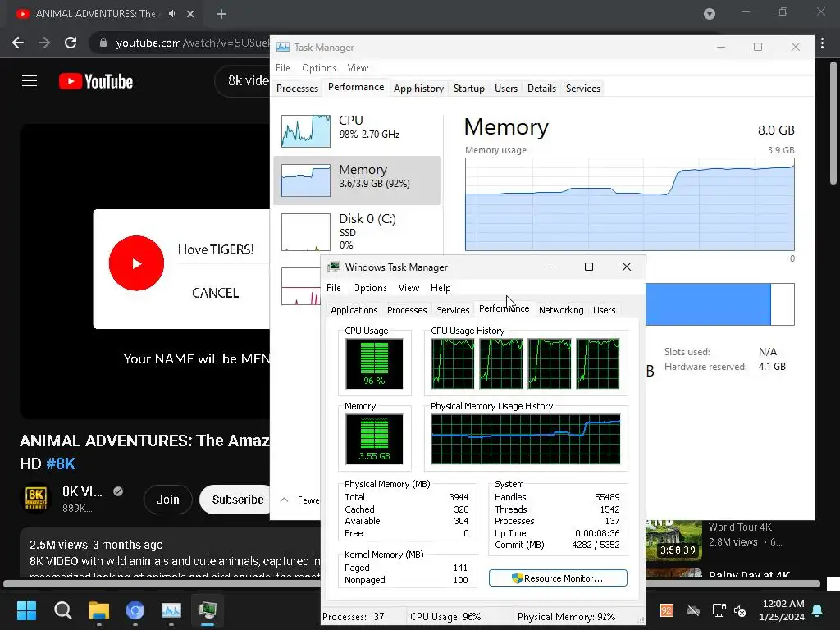840x630 pixels.
Task: Open the World Tour 4K video thumbnail
Action: pos(673,540)
